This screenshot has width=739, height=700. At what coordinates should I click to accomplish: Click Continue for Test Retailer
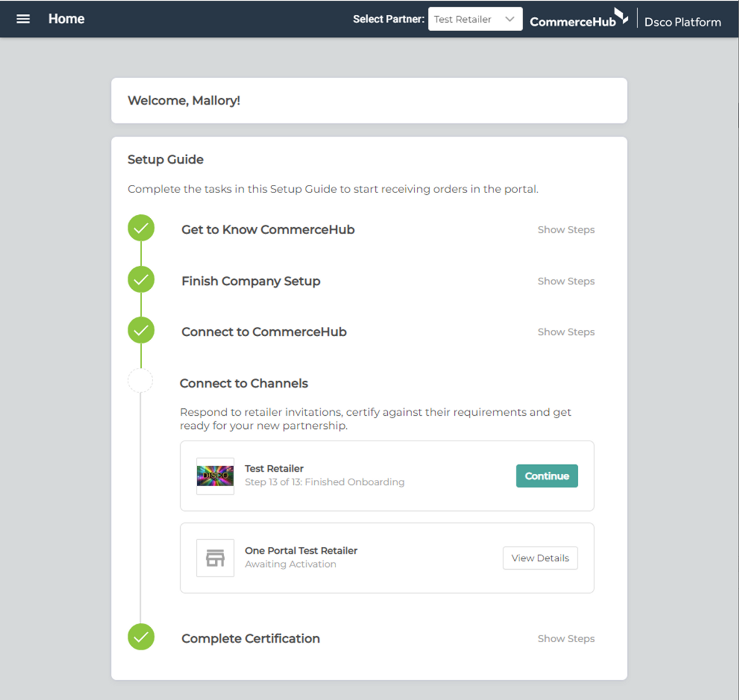click(x=547, y=476)
